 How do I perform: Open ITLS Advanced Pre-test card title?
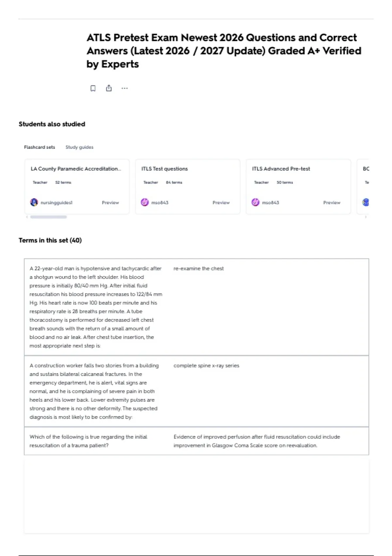[281, 169]
